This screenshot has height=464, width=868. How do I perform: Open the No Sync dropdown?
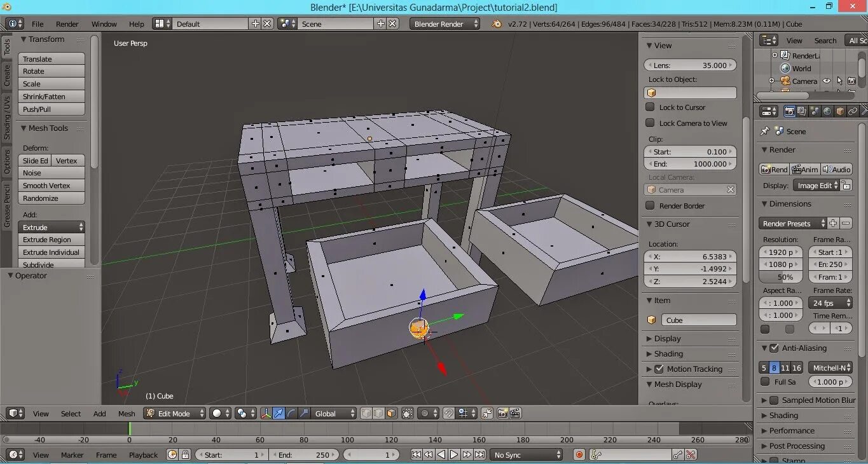(527, 454)
